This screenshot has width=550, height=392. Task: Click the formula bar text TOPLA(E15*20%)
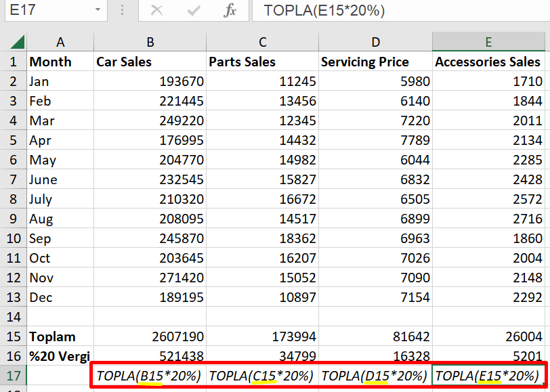pyautogui.click(x=324, y=11)
